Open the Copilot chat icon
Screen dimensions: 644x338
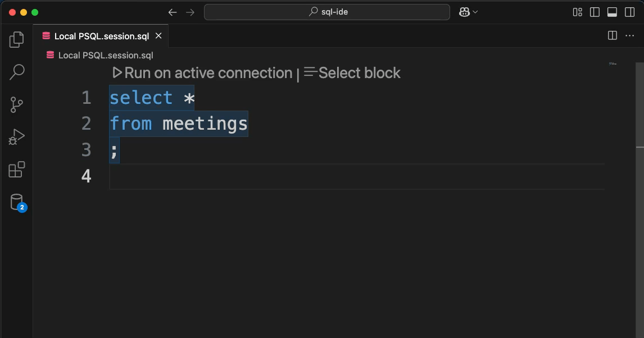click(x=464, y=12)
